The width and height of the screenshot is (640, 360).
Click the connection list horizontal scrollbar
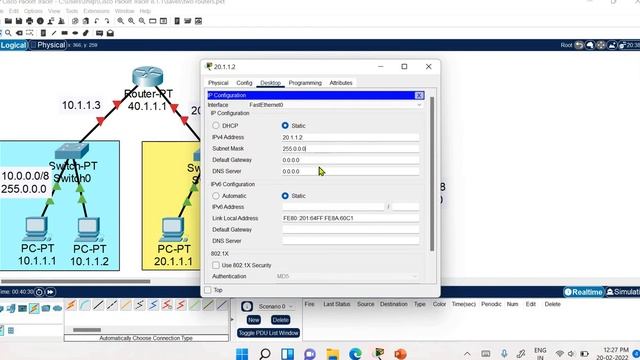click(x=87, y=330)
